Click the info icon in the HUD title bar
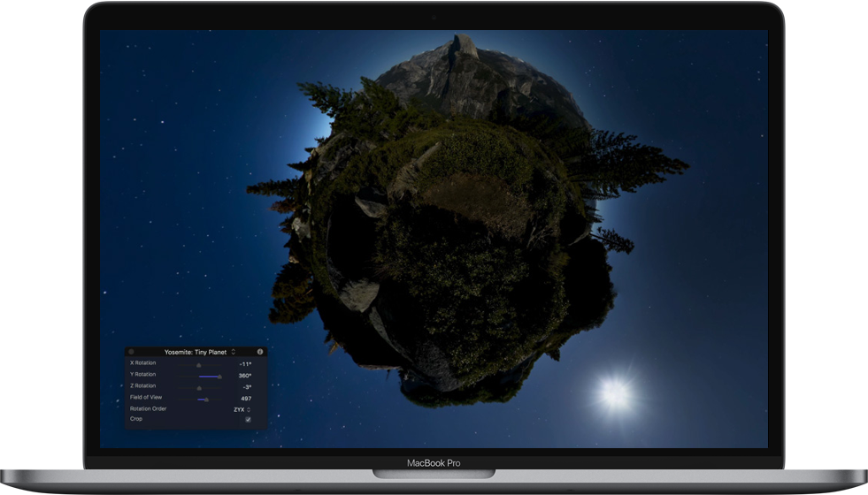Viewport: 868px width, 495px height. pos(260,352)
